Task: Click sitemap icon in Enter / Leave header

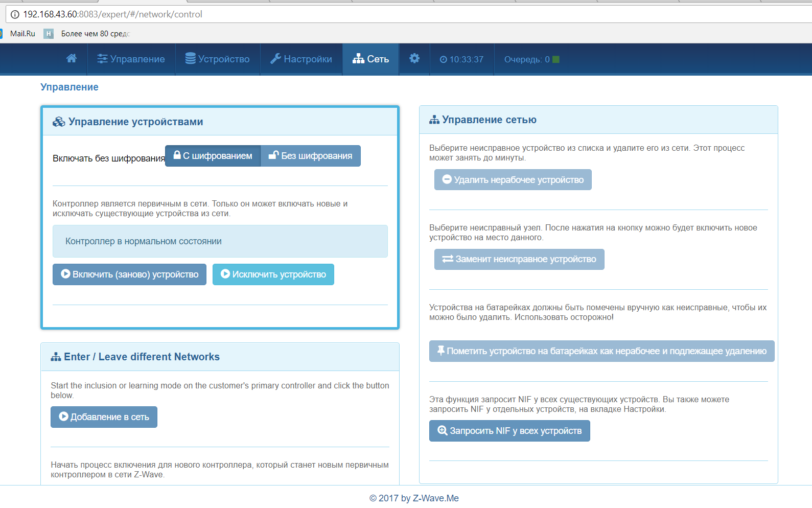Action: [56, 357]
